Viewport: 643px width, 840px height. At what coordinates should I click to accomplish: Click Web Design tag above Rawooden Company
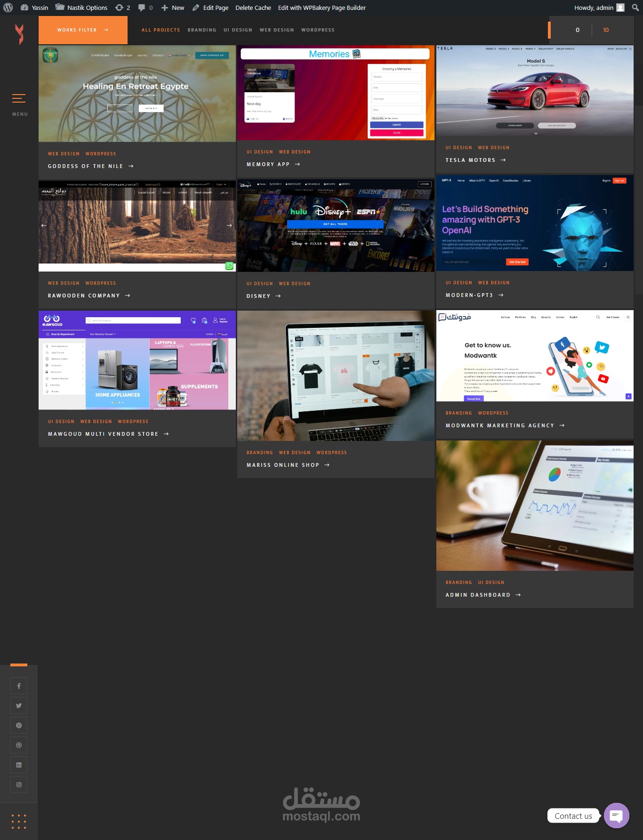64,283
